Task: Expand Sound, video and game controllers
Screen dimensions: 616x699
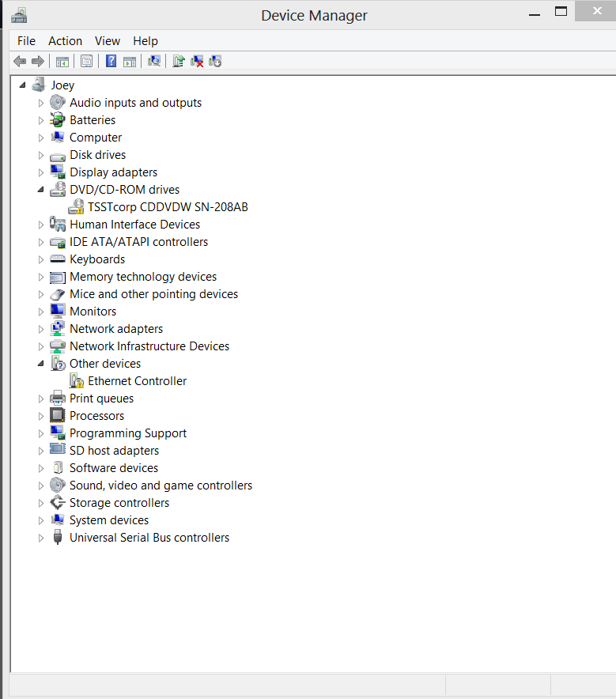Action: (40, 486)
